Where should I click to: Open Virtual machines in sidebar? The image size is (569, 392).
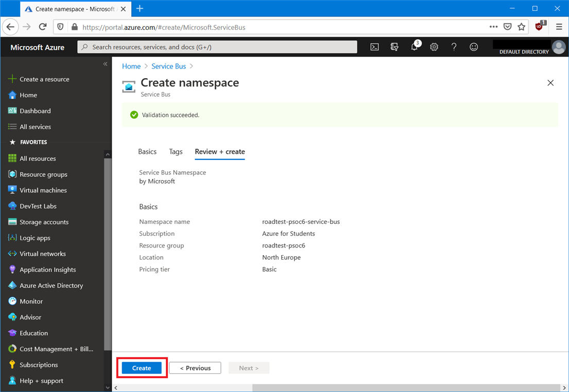pyautogui.click(x=43, y=190)
